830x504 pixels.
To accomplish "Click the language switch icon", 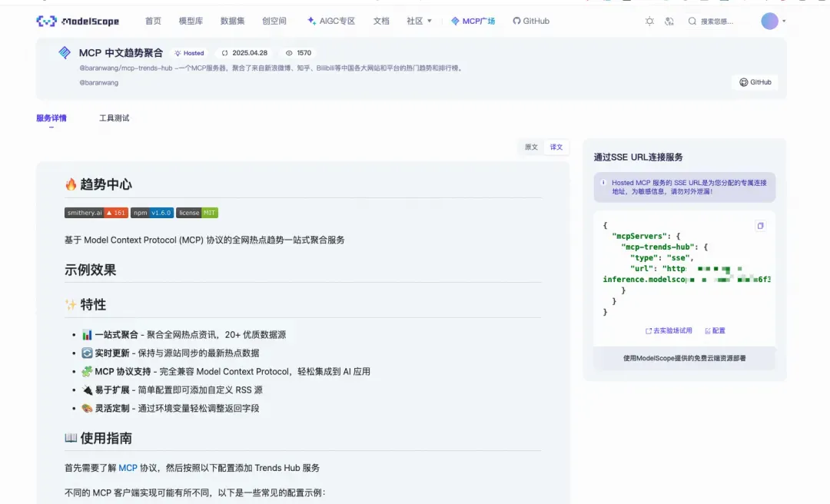I will (x=669, y=22).
